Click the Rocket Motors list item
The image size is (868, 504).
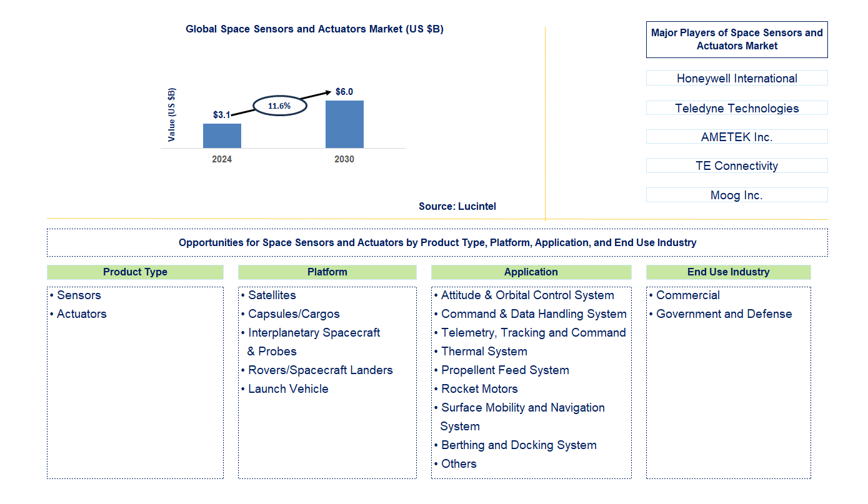476,389
